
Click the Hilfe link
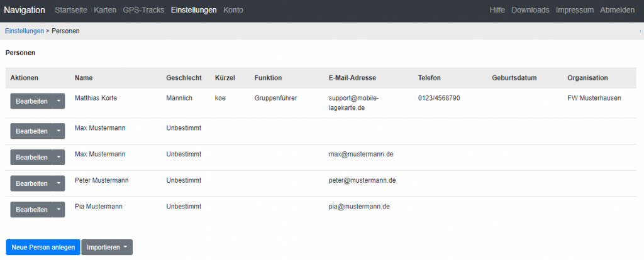click(497, 10)
